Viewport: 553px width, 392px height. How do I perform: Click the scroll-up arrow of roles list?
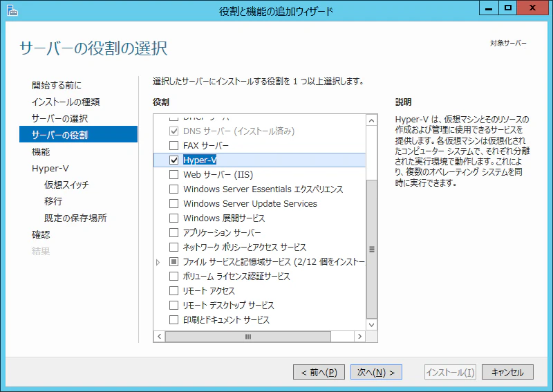point(371,121)
